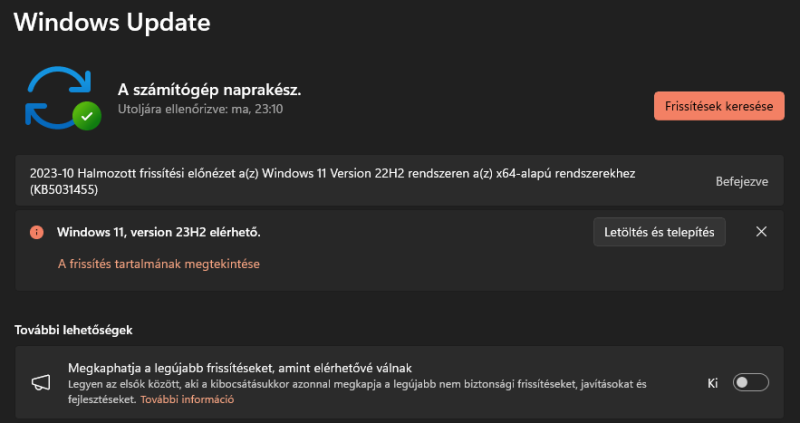Open A frissítés tartalmának megtekintése link

pyautogui.click(x=159, y=264)
